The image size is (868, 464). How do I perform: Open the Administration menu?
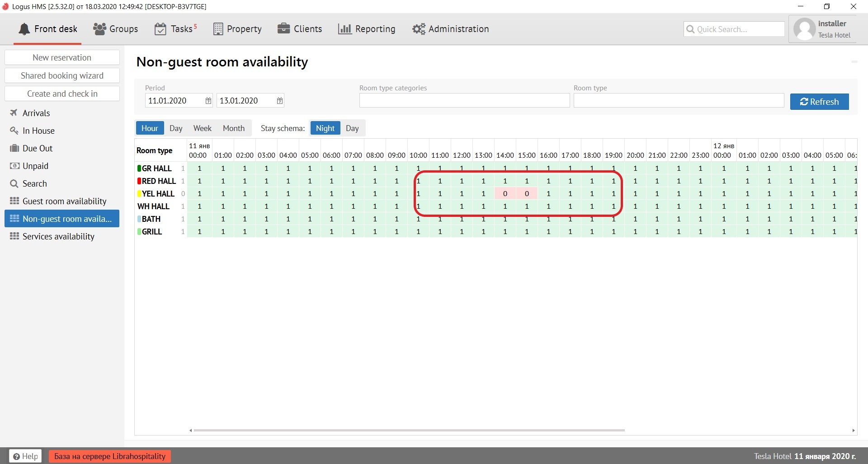[450, 29]
